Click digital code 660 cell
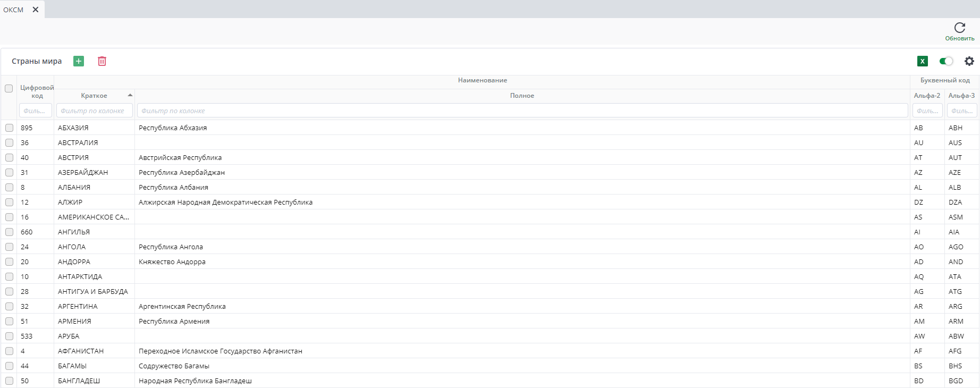This screenshot has width=980, height=388. (35, 232)
